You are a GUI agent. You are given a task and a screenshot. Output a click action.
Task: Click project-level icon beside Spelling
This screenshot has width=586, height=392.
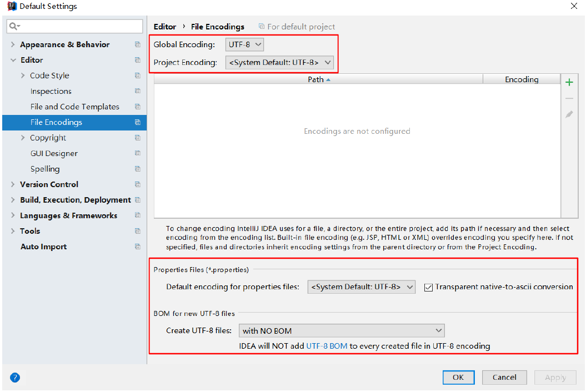pyautogui.click(x=138, y=169)
